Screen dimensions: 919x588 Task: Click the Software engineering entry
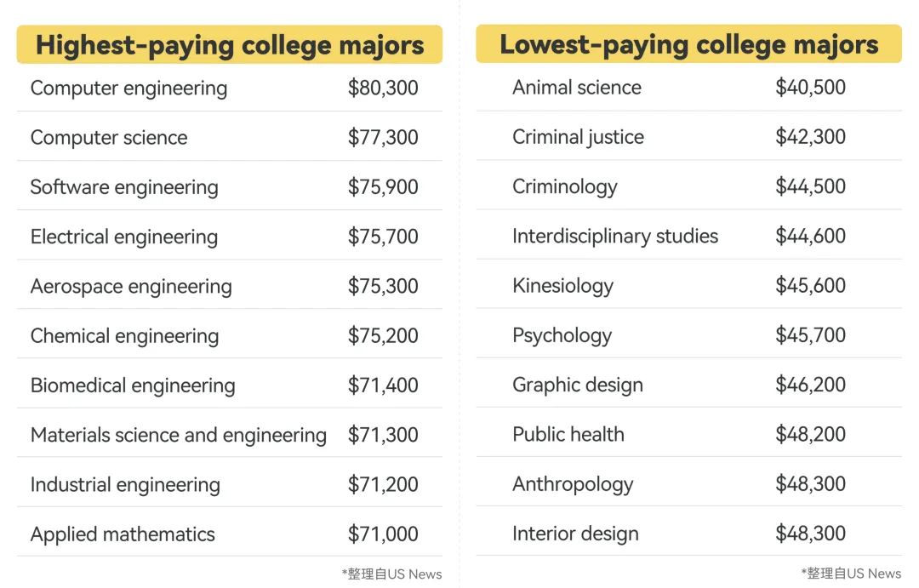[x=124, y=187]
